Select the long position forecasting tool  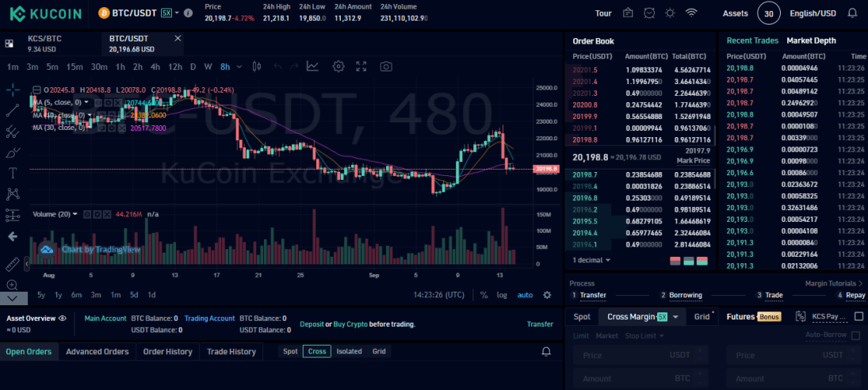tap(12, 215)
